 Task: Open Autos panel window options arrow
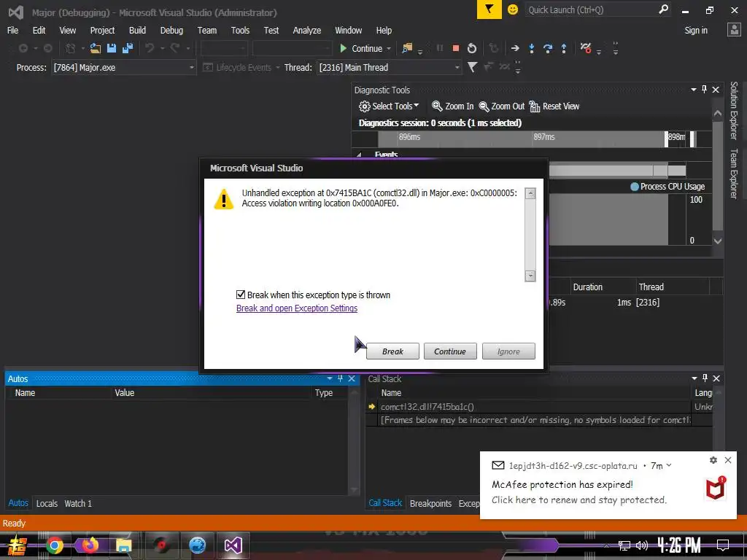[330, 378]
